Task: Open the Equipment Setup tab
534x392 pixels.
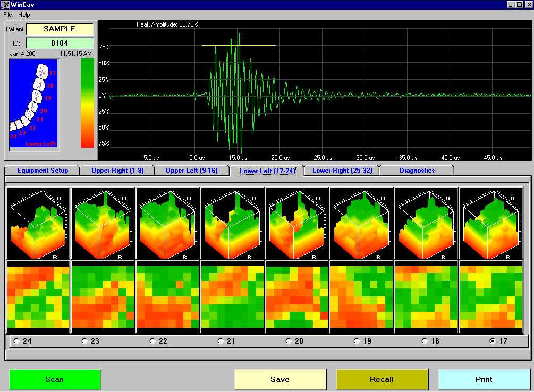Action: pos(43,171)
